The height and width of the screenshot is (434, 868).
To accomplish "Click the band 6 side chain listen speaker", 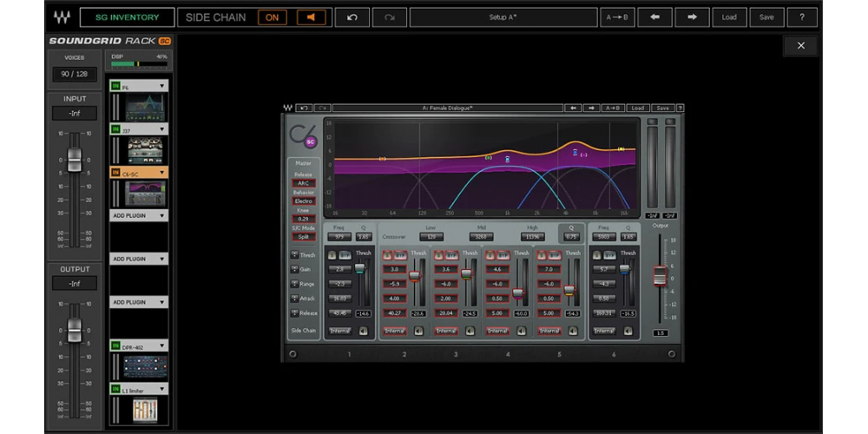I will (x=628, y=331).
